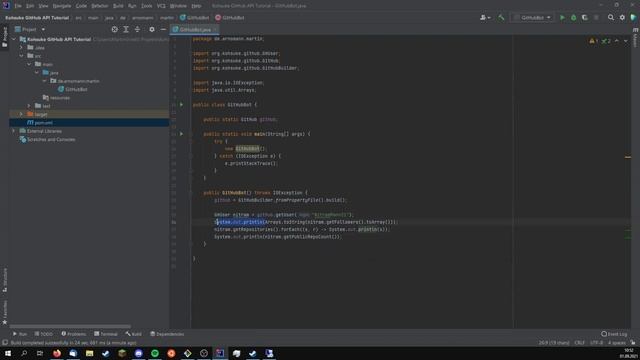Click the warning triangle indicator in the editor

pos(593,41)
